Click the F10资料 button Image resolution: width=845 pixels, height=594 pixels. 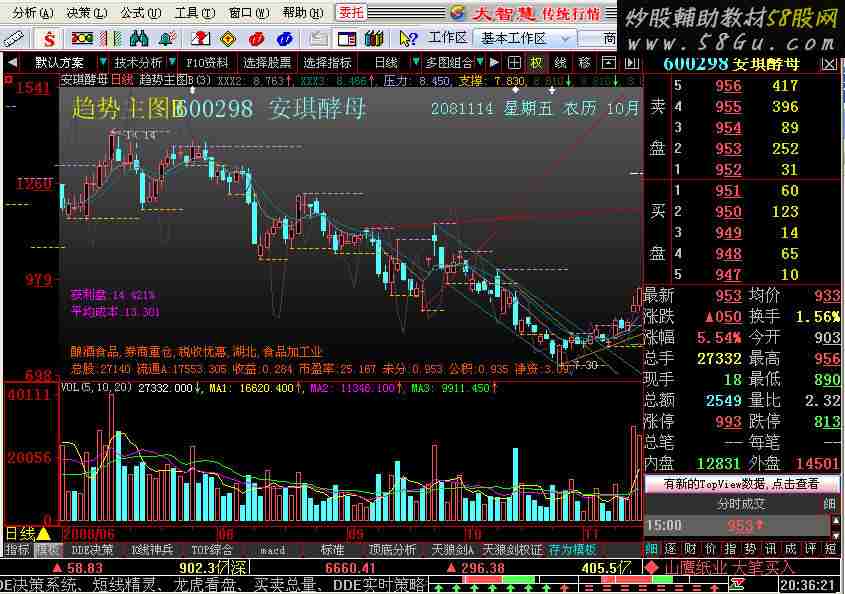[207, 63]
